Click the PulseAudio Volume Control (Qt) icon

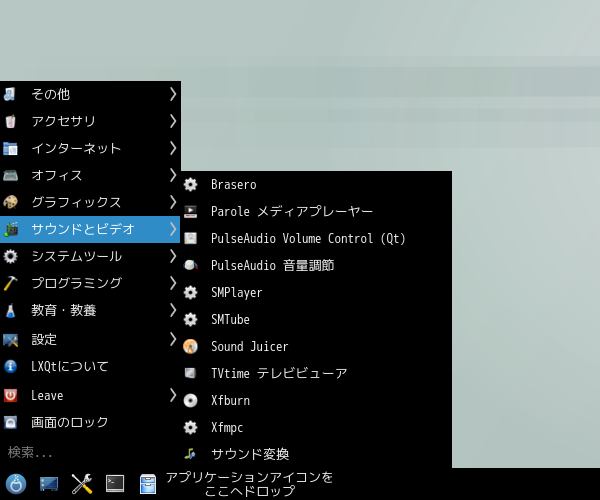point(190,238)
